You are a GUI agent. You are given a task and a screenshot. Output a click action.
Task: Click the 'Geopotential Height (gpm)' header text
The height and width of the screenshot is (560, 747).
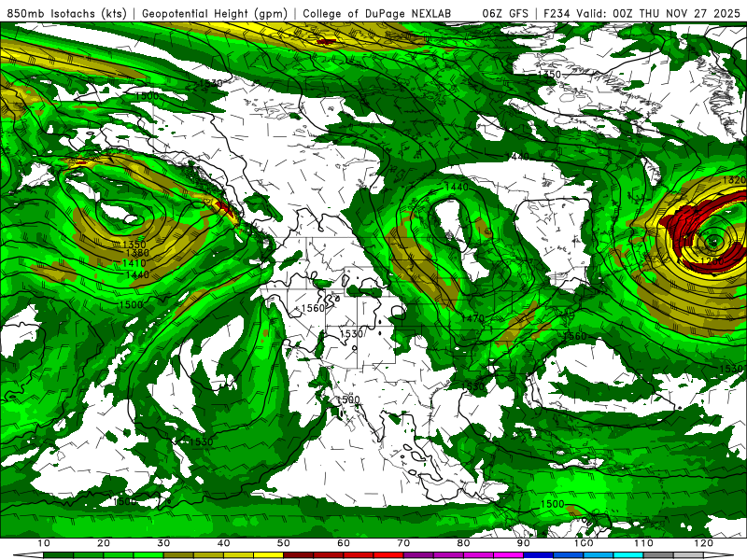click(x=215, y=13)
